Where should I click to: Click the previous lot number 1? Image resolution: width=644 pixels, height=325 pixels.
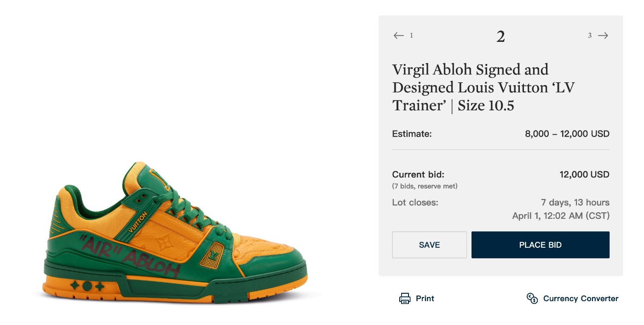click(411, 35)
